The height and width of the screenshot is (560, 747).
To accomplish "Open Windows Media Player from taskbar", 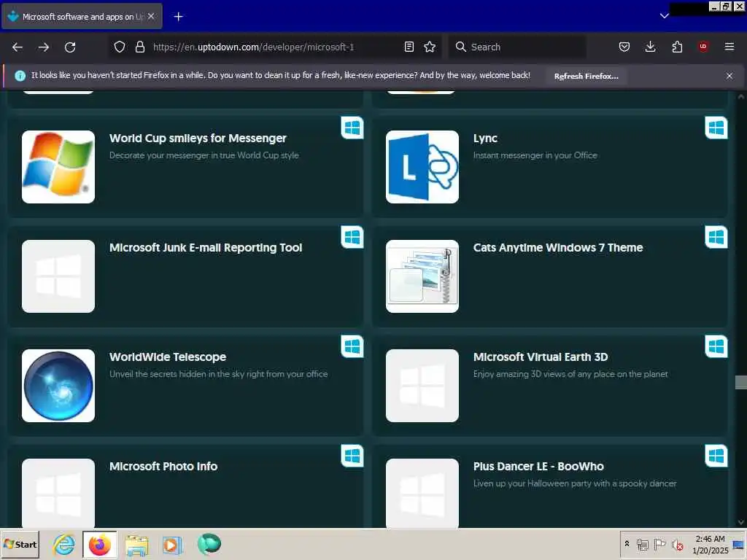I will click(172, 544).
